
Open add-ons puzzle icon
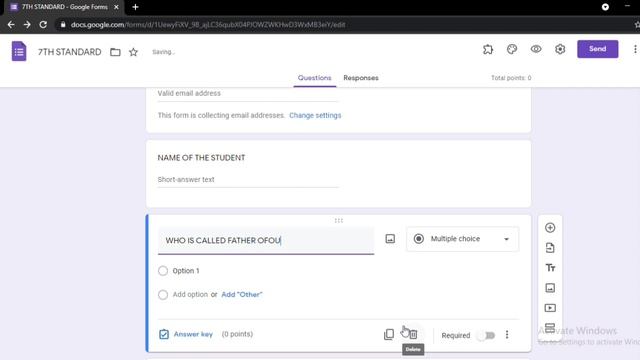tap(488, 49)
